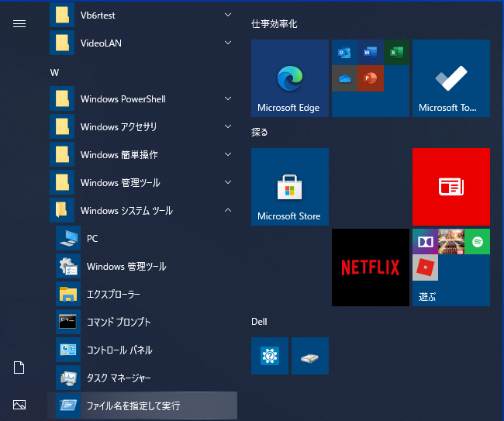Open Word from the Office tile group
The width and height of the screenshot is (504, 421).
click(x=371, y=53)
